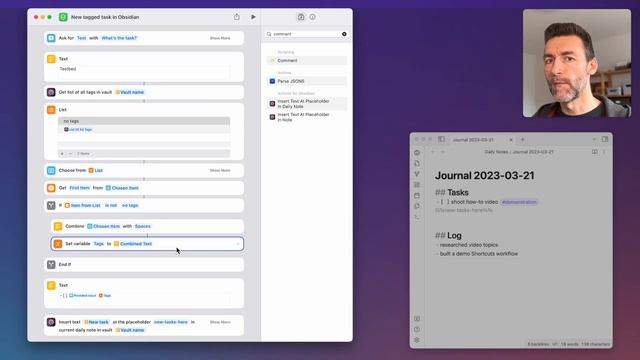This screenshot has width=640, height=360.
Task: Select Insert Text At Placeholder In Note
Action: click(x=307, y=117)
